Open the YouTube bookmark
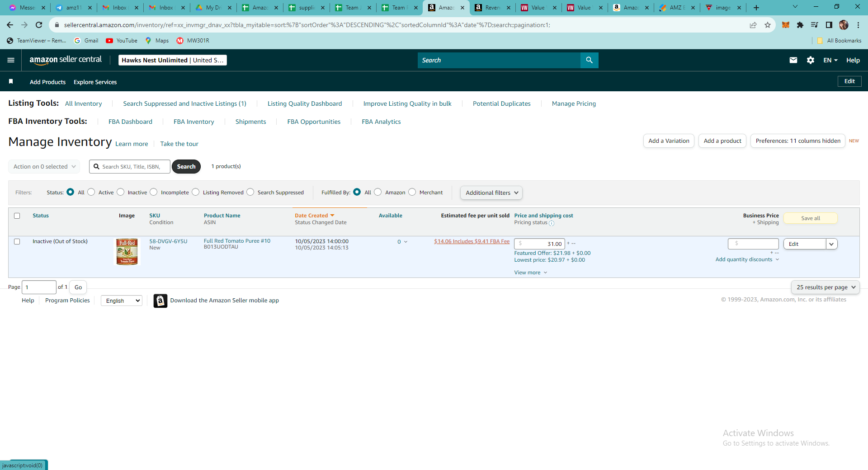The image size is (868, 470). click(x=122, y=41)
